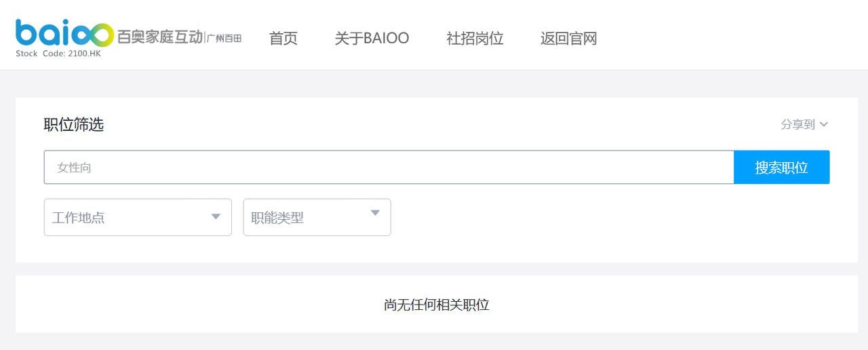Click the 百奥家庭互动 brand text logo
Image resolution: width=868 pixels, height=350 pixels.
(160, 37)
